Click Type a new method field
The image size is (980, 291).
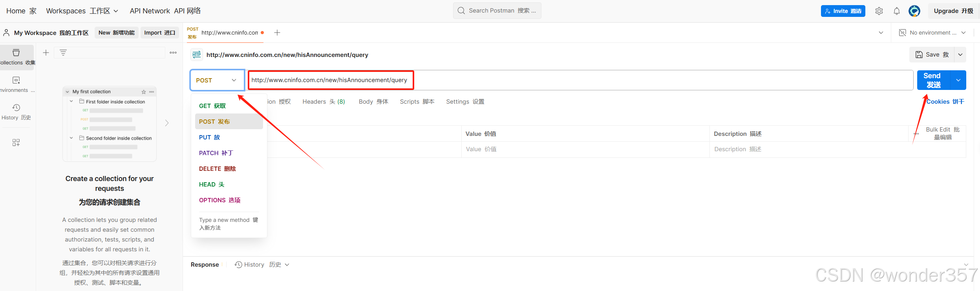229,224
